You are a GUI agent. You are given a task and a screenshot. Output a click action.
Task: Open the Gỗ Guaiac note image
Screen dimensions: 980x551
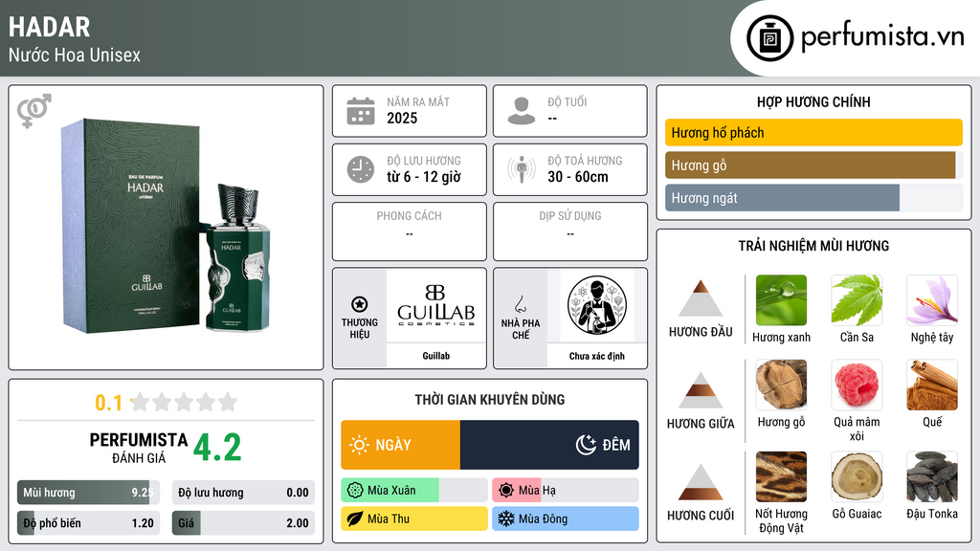tap(857, 477)
